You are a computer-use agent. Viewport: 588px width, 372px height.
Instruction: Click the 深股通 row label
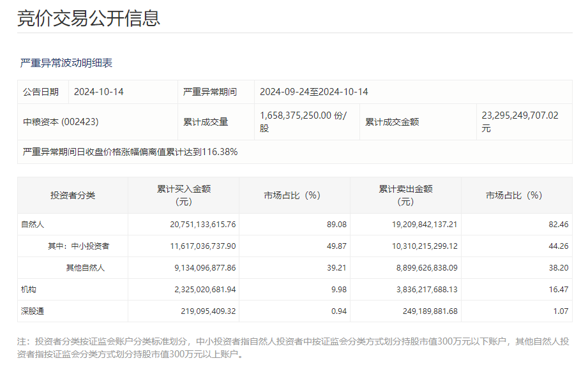[34, 312]
